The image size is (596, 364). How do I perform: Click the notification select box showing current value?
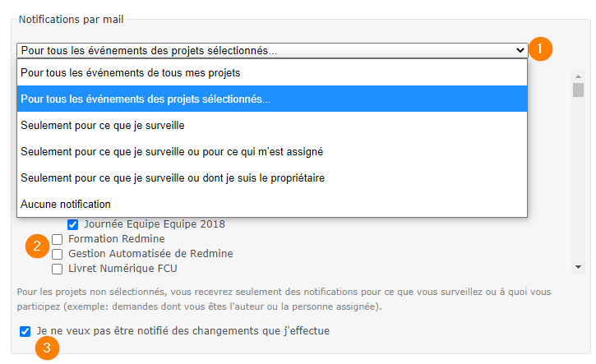(263, 50)
